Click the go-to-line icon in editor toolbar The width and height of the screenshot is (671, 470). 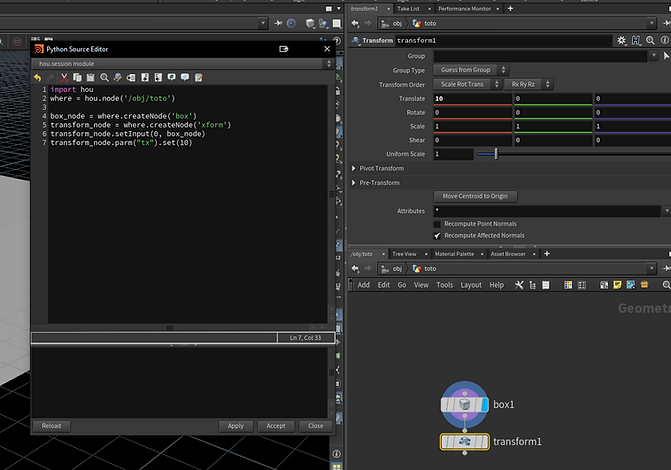point(131,77)
